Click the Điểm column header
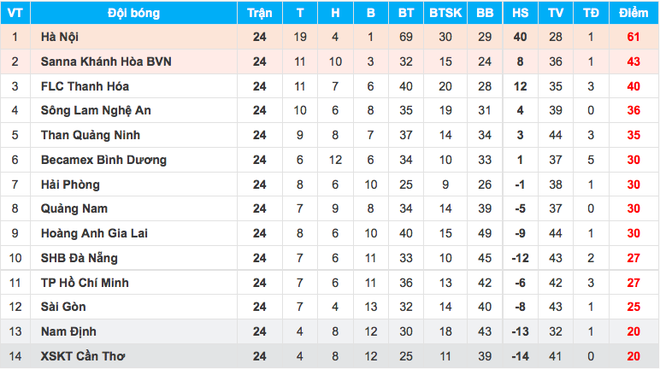 tap(633, 13)
